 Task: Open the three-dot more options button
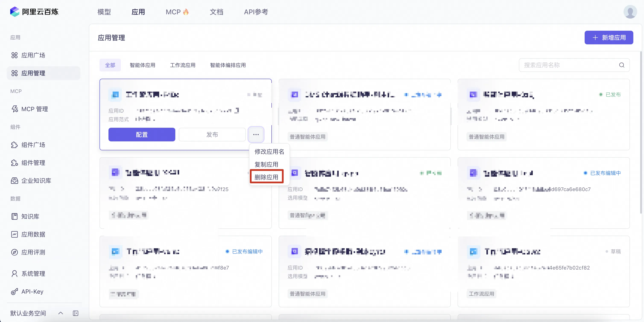point(256,135)
